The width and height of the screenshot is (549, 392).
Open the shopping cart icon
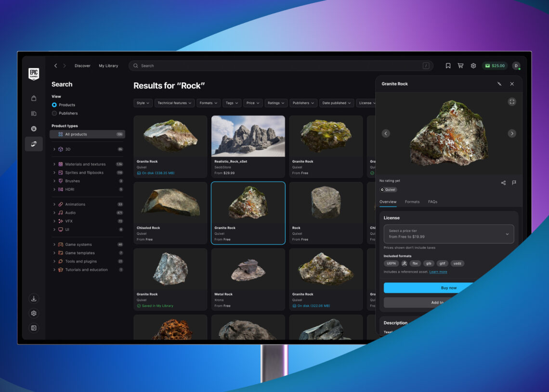(x=460, y=65)
